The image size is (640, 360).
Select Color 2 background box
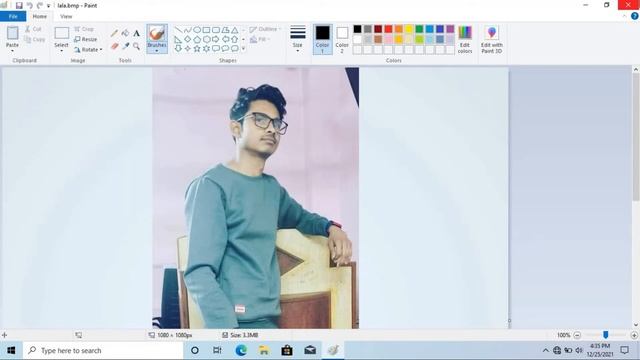(x=342, y=40)
